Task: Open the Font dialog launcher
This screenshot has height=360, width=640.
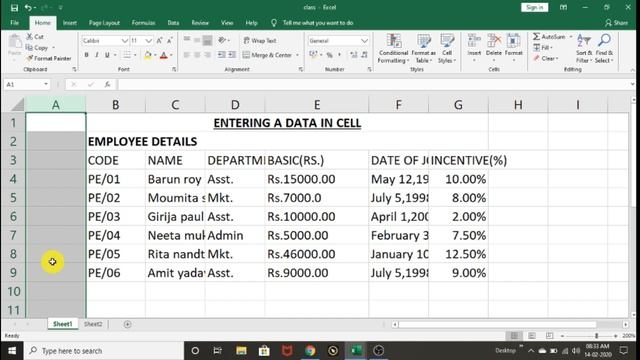Action: pyautogui.click(x=174, y=69)
